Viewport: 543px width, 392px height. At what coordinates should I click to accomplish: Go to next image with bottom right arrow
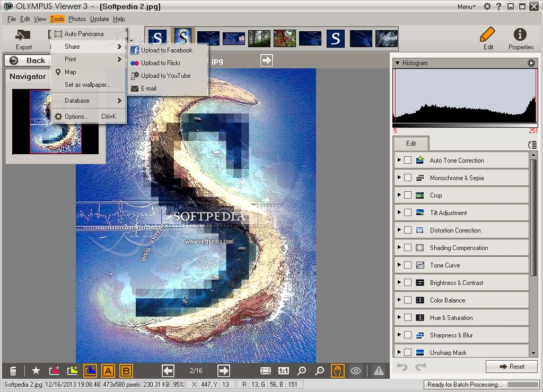pyautogui.click(x=223, y=371)
